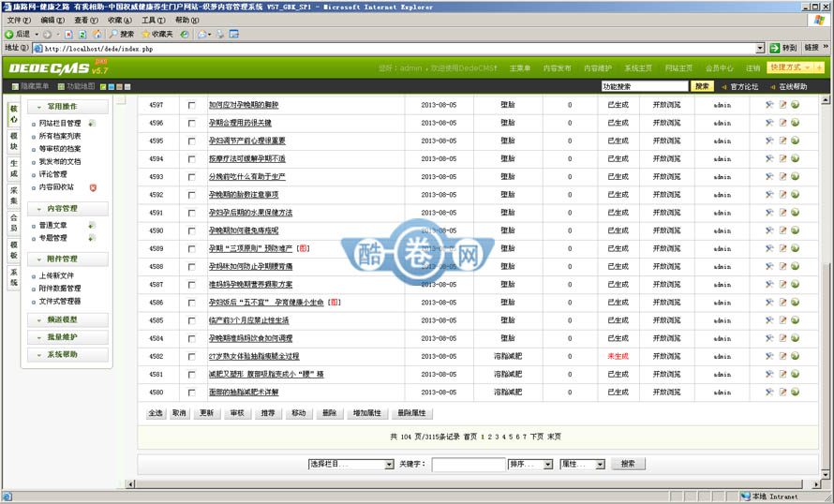The width and height of the screenshot is (834, 504).
Task: Tick the checkbox for article 4597
Action: [x=191, y=105]
